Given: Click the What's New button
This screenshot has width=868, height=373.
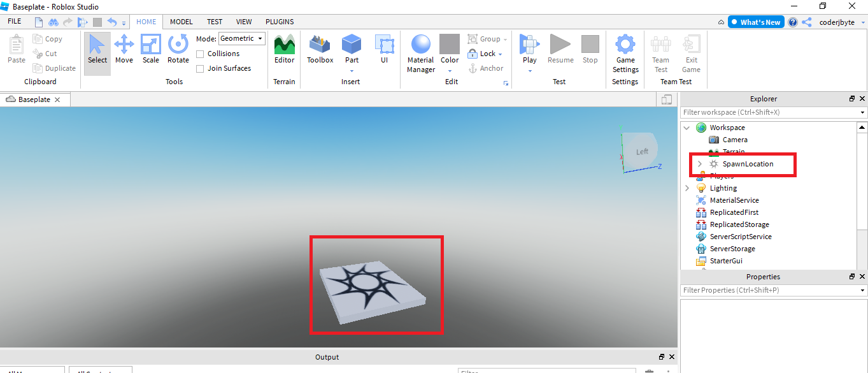Looking at the screenshot, I should pos(756,22).
